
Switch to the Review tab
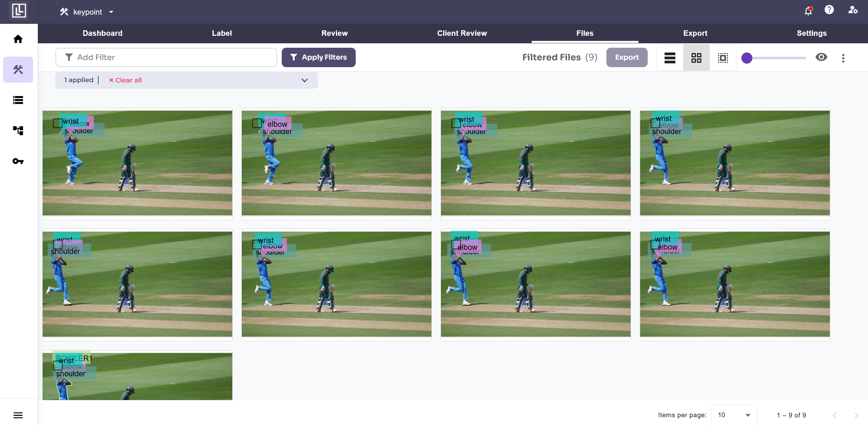point(334,33)
